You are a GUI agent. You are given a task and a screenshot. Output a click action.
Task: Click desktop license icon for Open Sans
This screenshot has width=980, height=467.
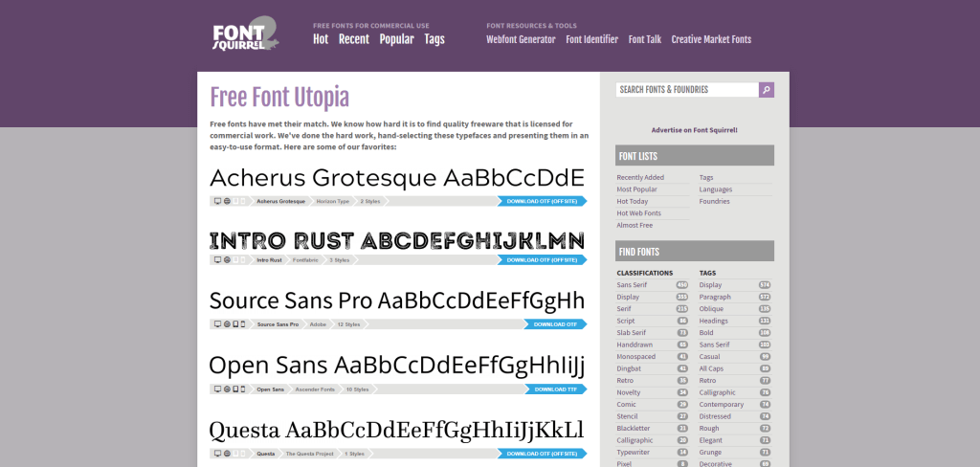pos(217,389)
